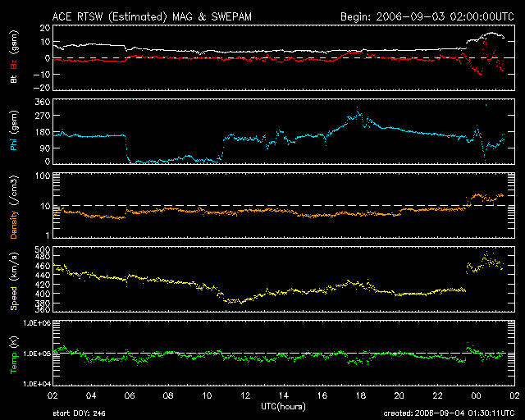Select the "180" tick on the Phi axis
The width and height of the screenshot is (525, 420).
click(x=43, y=131)
